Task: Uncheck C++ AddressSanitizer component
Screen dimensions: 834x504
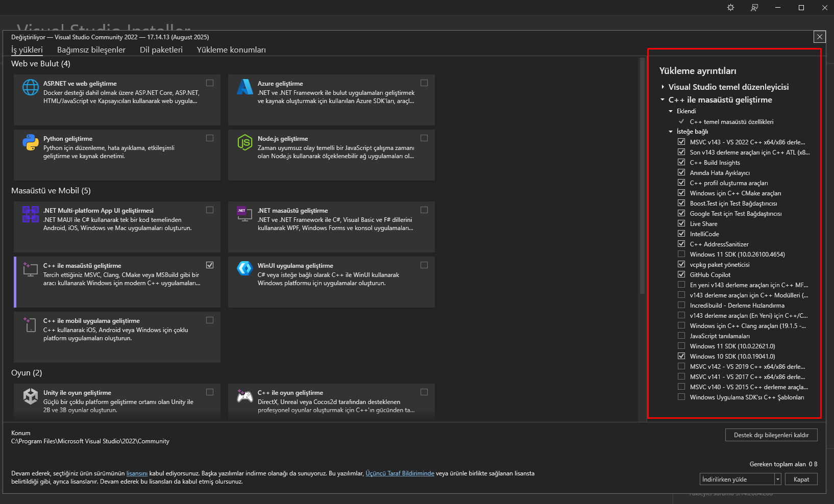Action: pyautogui.click(x=681, y=244)
